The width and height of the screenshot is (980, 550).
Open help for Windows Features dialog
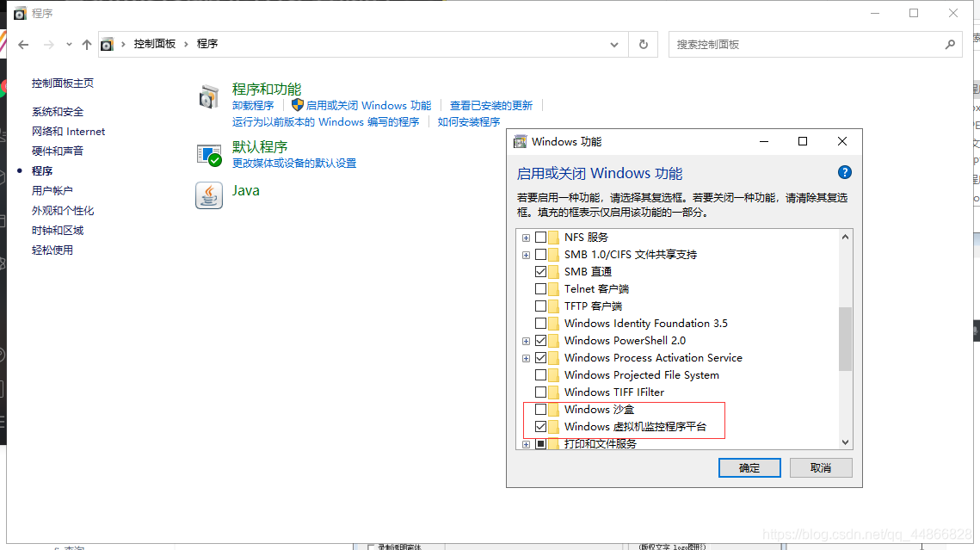click(x=844, y=172)
